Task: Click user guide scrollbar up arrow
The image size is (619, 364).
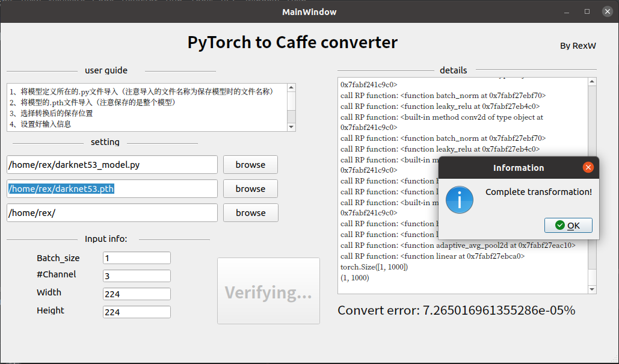Action: click(291, 87)
